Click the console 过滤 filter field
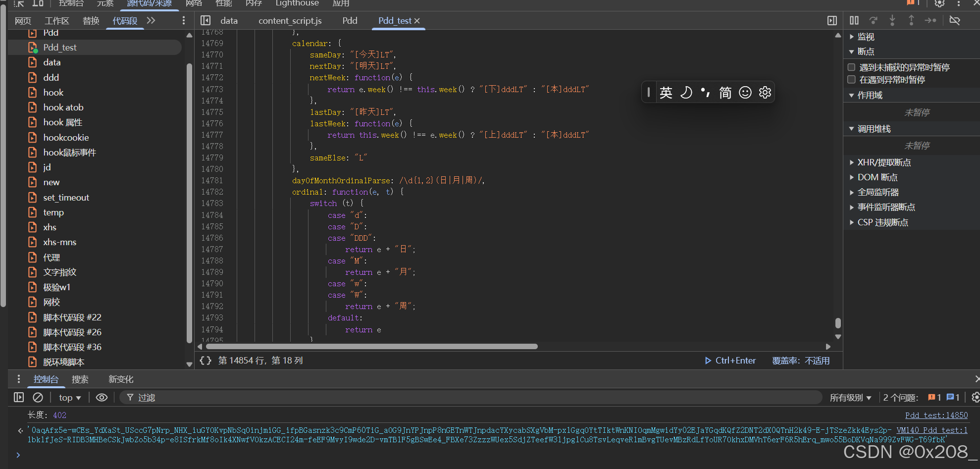The width and height of the screenshot is (980, 469). coord(470,398)
